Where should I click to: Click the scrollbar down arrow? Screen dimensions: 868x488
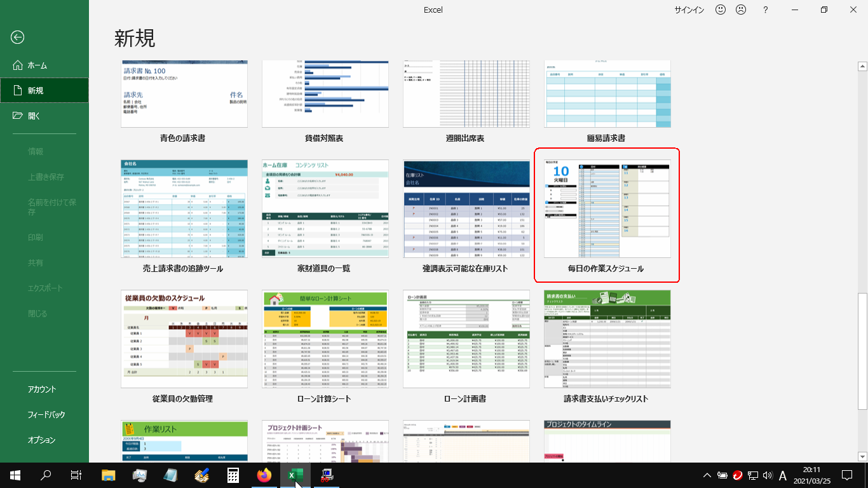click(x=862, y=456)
